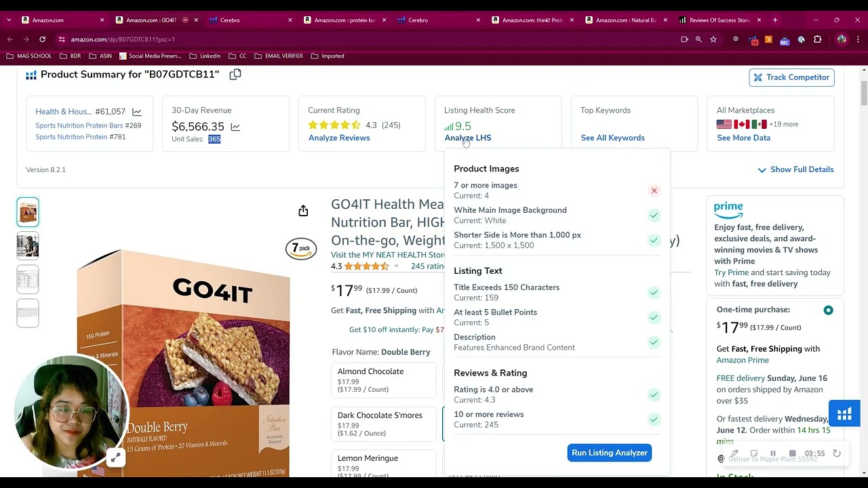Bookmark this page with the star icon
The width and height of the screenshot is (868, 488).
click(713, 39)
